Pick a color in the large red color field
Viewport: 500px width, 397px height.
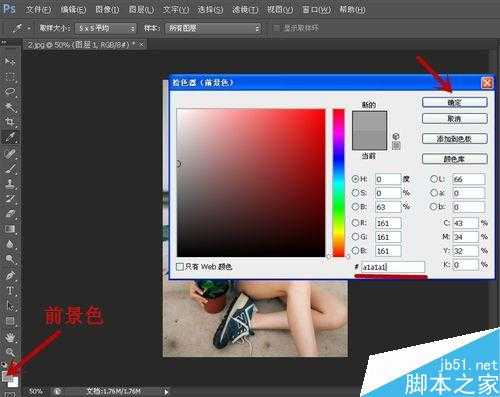tap(251, 183)
